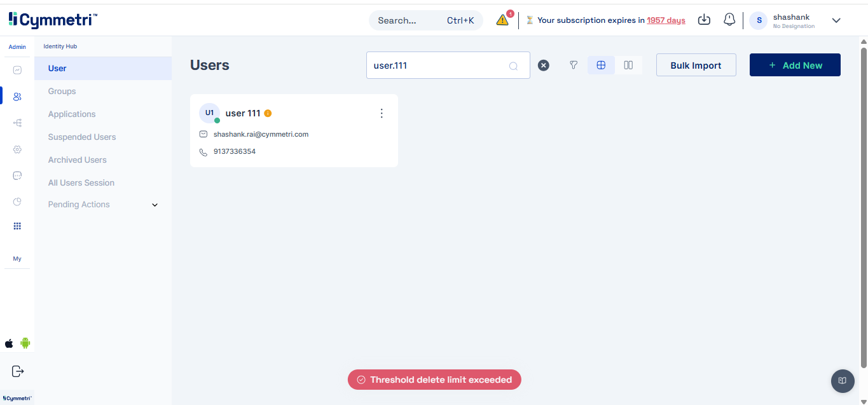
Task: Open the filter funnel icon
Action: tap(574, 65)
